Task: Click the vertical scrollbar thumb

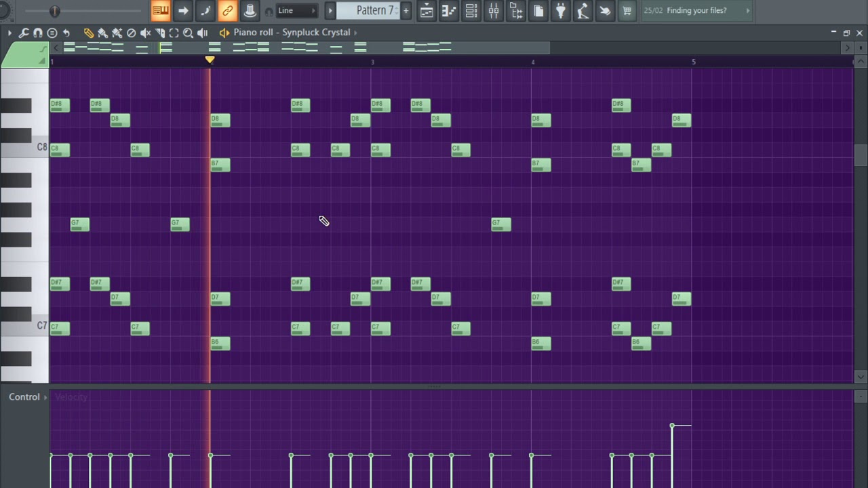Action: (x=861, y=155)
